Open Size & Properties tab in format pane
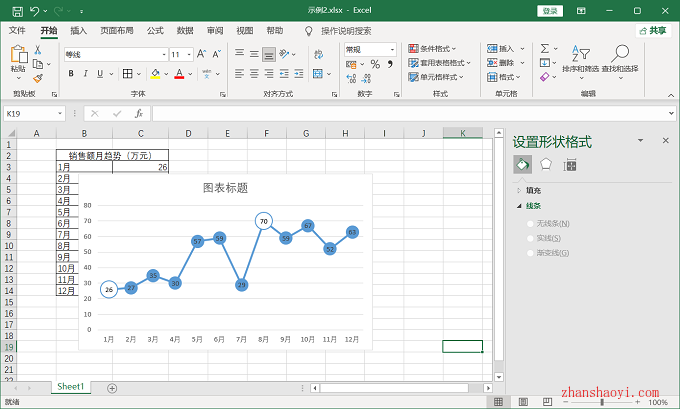 click(x=569, y=165)
